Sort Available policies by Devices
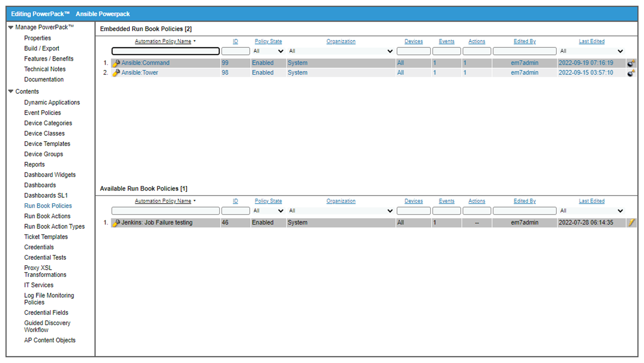 point(414,201)
